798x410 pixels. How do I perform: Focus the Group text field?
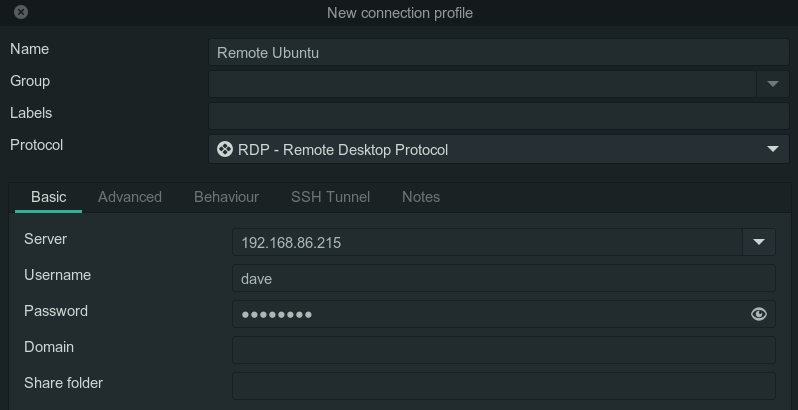point(482,84)
